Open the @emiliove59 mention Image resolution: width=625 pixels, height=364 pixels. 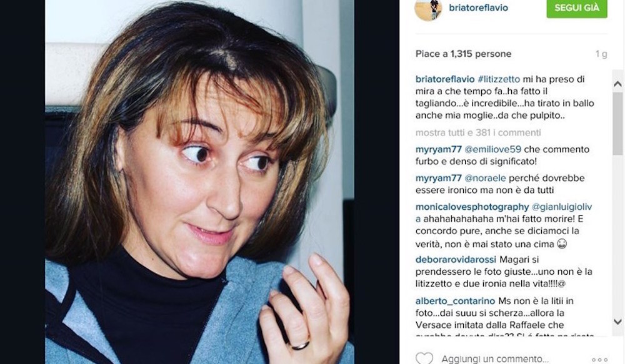[492, 149]
